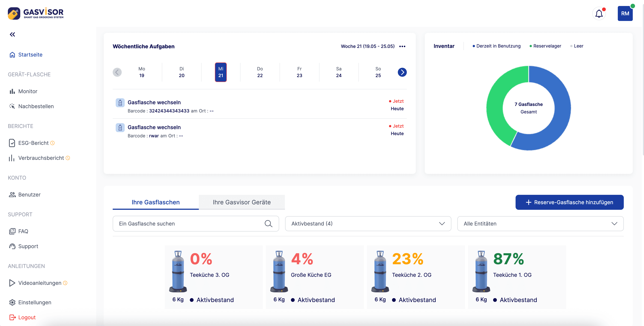Viewport: 644px width, 326px height.
Task: Open the Videoanleitungen play icon
Action: coord(12,283)
